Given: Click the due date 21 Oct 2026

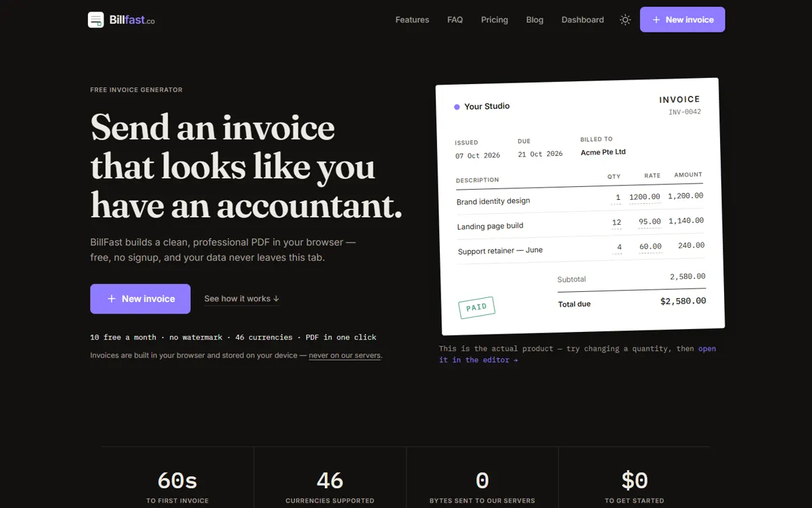Looking at the screenshot, I should coord(540,154).
